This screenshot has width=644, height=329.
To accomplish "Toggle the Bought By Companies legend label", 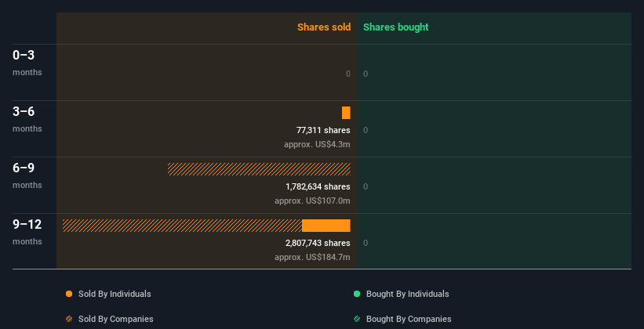I will pyautogui.click(x=409, y=319).
